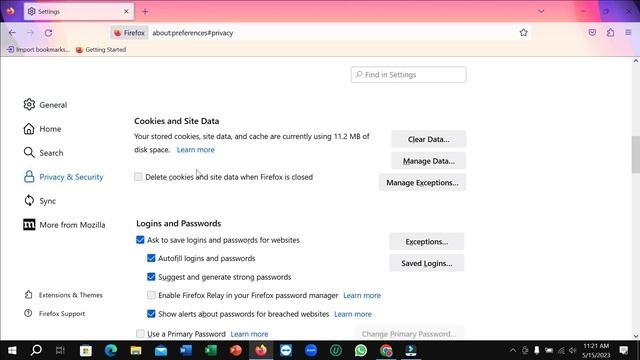This screenshot has width=640, height=360.
Task: Select Privacy & Security category
Action: 63,177
